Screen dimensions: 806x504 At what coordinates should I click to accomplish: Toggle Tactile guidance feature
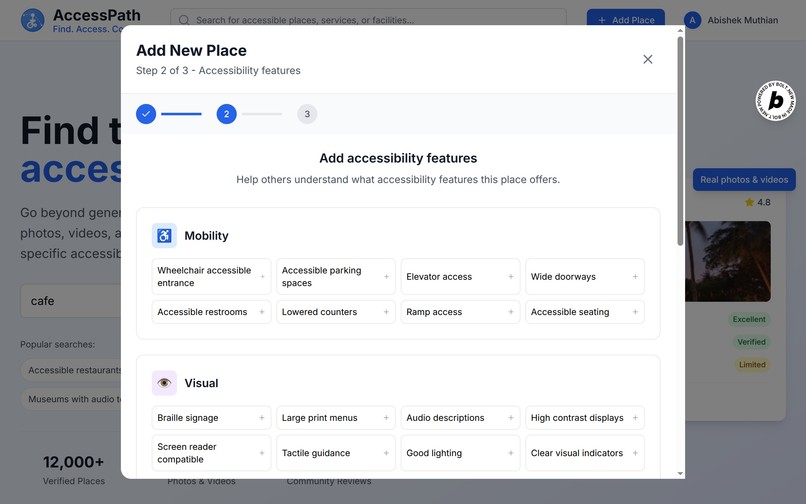[x=336, y=453]
